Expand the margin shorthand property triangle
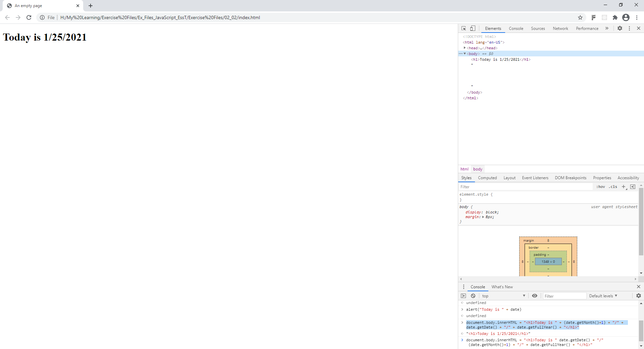 click(483, 217)
